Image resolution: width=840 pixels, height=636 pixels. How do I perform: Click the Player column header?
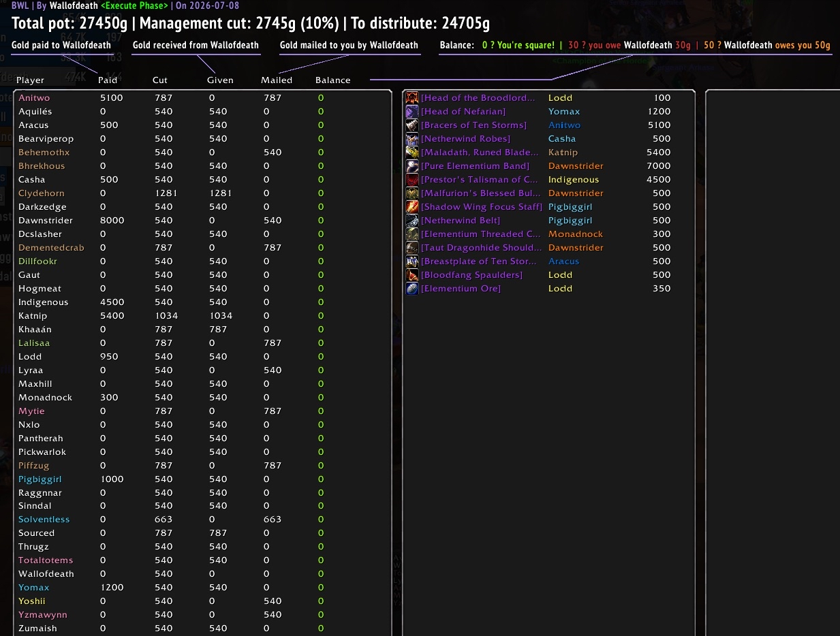coord(30,80)
